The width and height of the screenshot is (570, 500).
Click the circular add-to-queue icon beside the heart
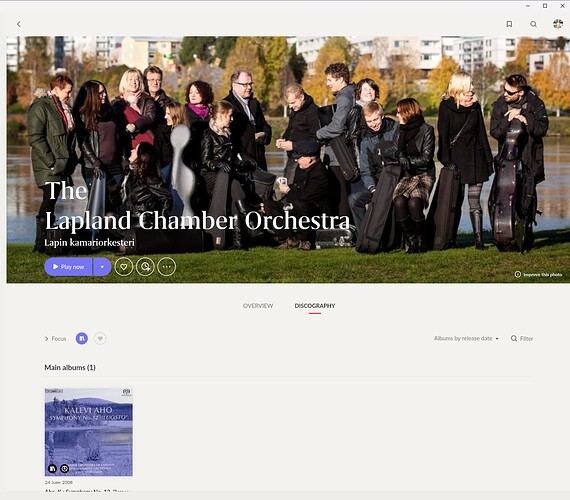click(145, 267)
